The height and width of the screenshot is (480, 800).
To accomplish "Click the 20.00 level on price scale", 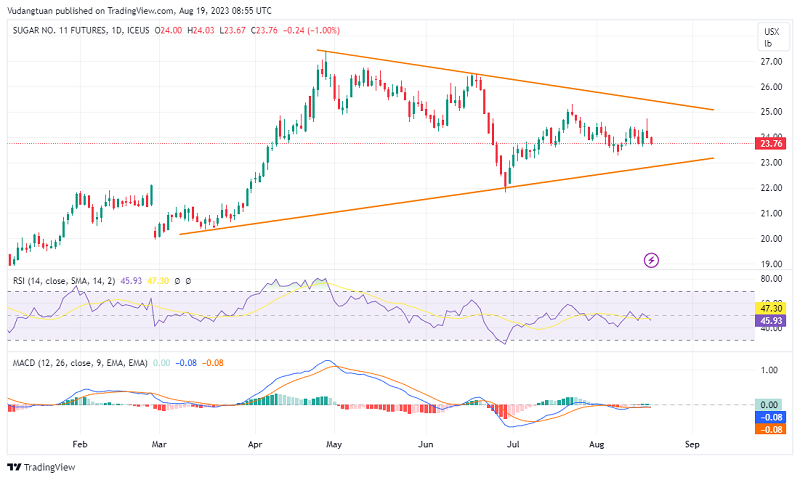I will pos(770,239).
